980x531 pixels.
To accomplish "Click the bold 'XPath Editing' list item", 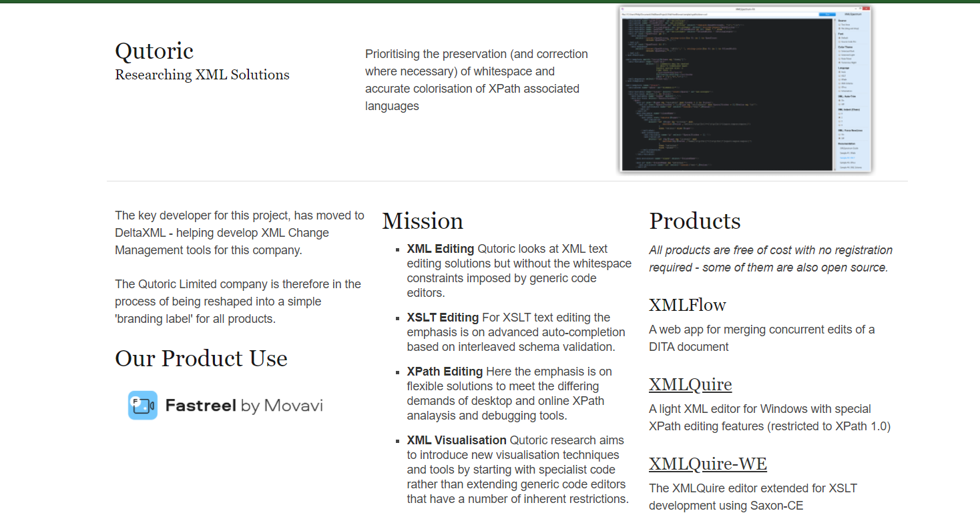I will click(x=445, y=372).
